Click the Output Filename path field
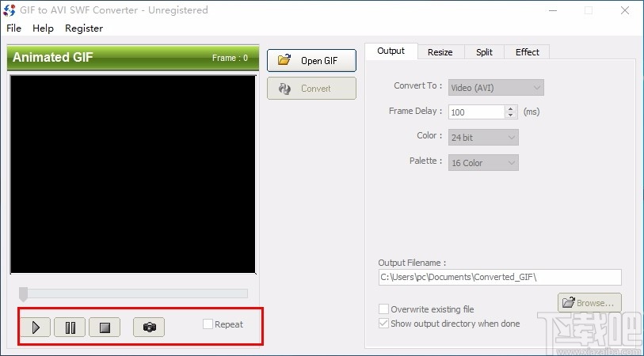Viewport: 644px width, 356px height. pos(500,277)
